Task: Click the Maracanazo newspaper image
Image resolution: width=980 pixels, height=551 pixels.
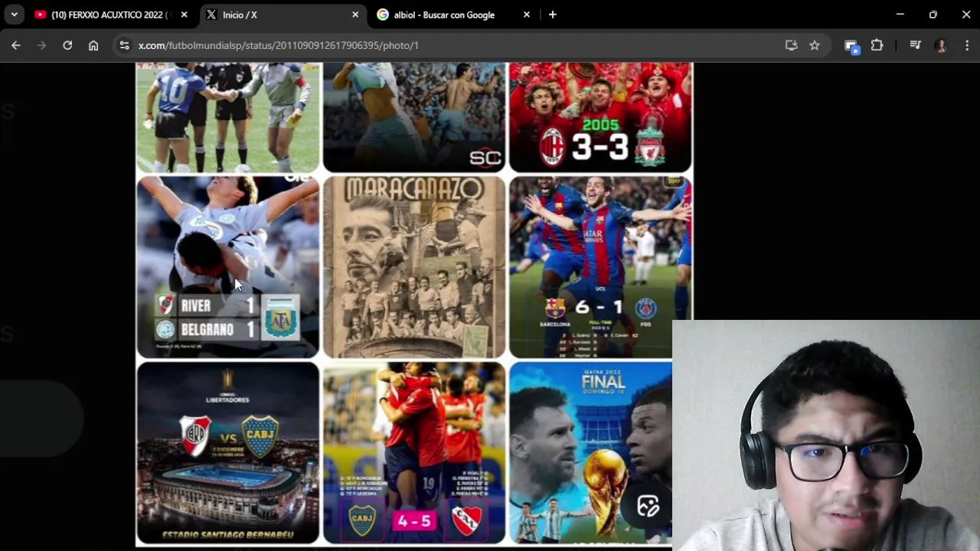Action: coord(414,267)
